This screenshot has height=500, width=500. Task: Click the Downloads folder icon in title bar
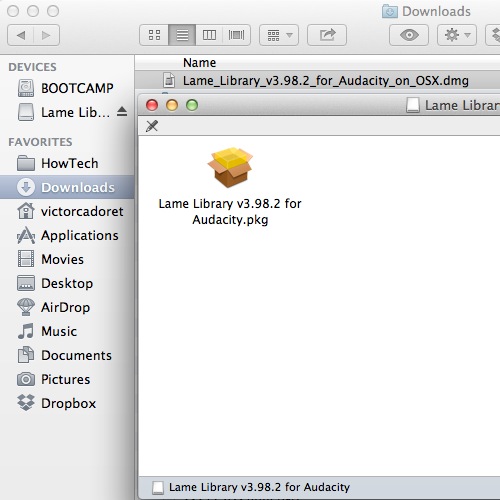pos(390,12)
